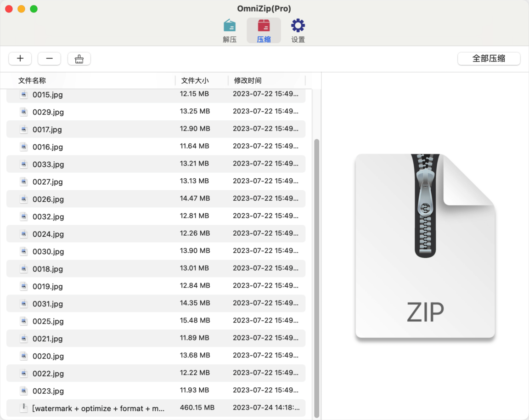Click the 15.48 MB size of 0025.jpg
This screenshot has width=529, height=420.
[195, 320]
